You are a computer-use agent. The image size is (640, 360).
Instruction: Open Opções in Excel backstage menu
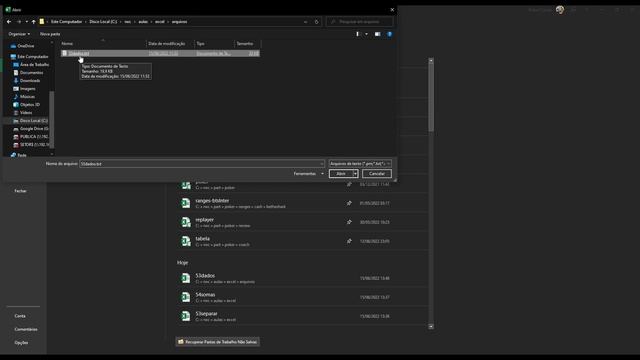coord(21,343)
